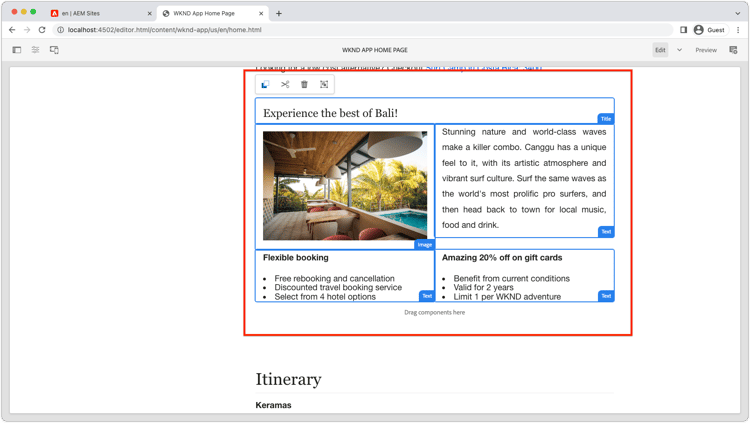Expand the mode dropdown next to Edit
Image resolution: width=750 pixels, height=423 pixels.
click(679, 50)
